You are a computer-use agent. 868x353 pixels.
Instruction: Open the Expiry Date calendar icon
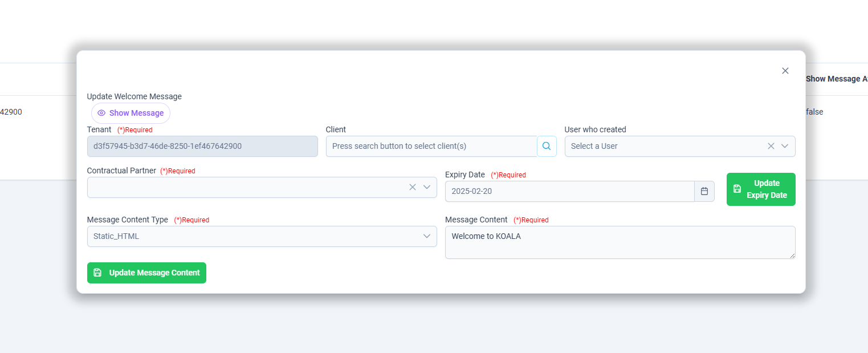(x=704, y=191)
